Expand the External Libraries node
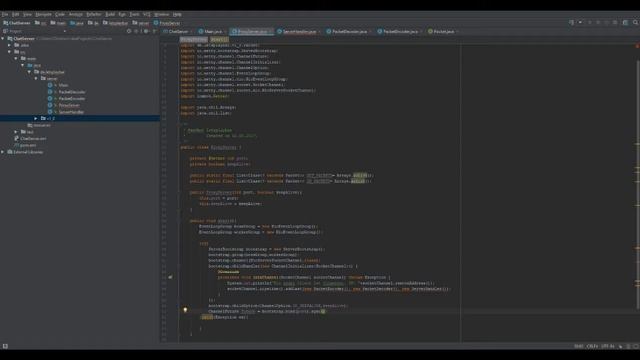 (x=3, y=152)
